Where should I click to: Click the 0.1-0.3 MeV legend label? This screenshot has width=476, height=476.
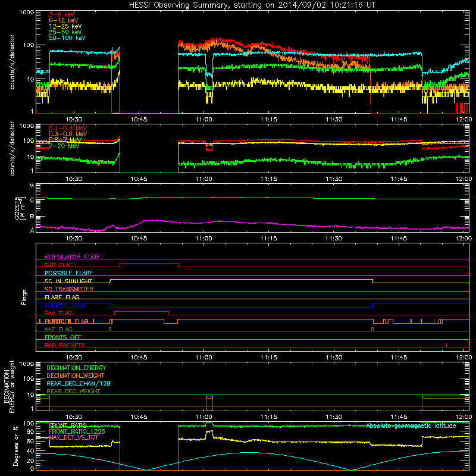click(x=68, y=128)
